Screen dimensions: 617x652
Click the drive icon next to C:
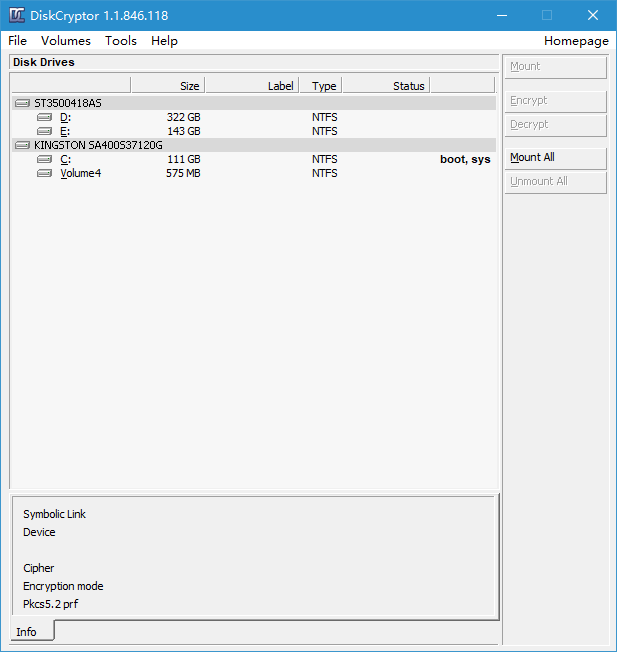[x=44, y=159]
